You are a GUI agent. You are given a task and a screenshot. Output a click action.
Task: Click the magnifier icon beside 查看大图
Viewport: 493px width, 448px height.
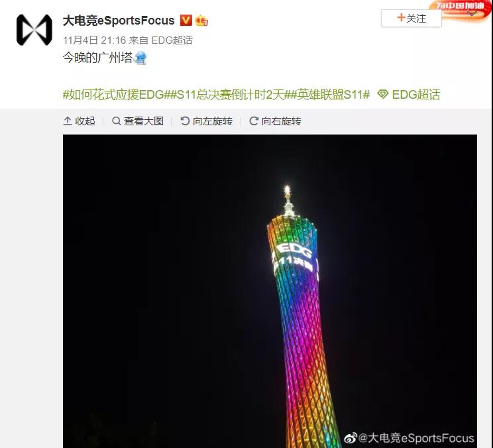tap(117, 121)
